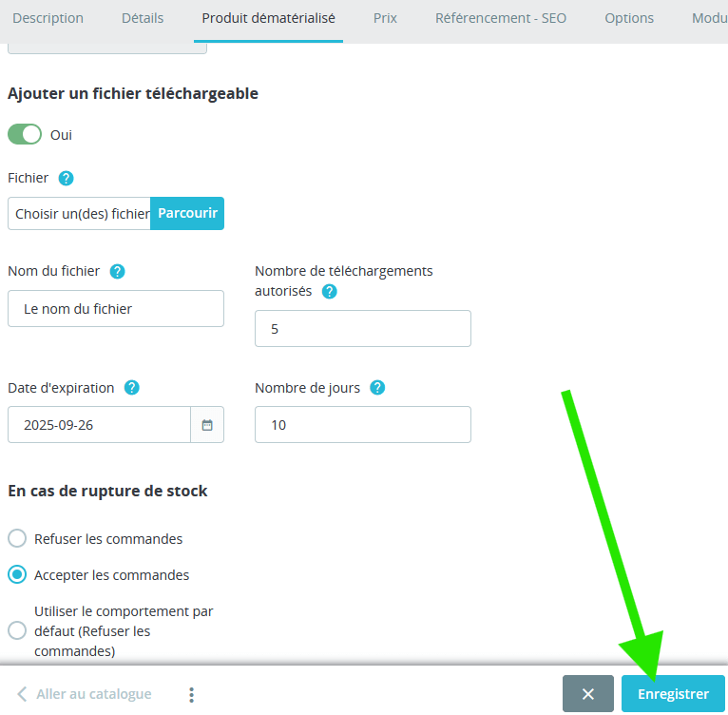The height and width of the screenshot is (715, 728).
Task: Go to Référencement - SEO tab
Action: point(500,18)
